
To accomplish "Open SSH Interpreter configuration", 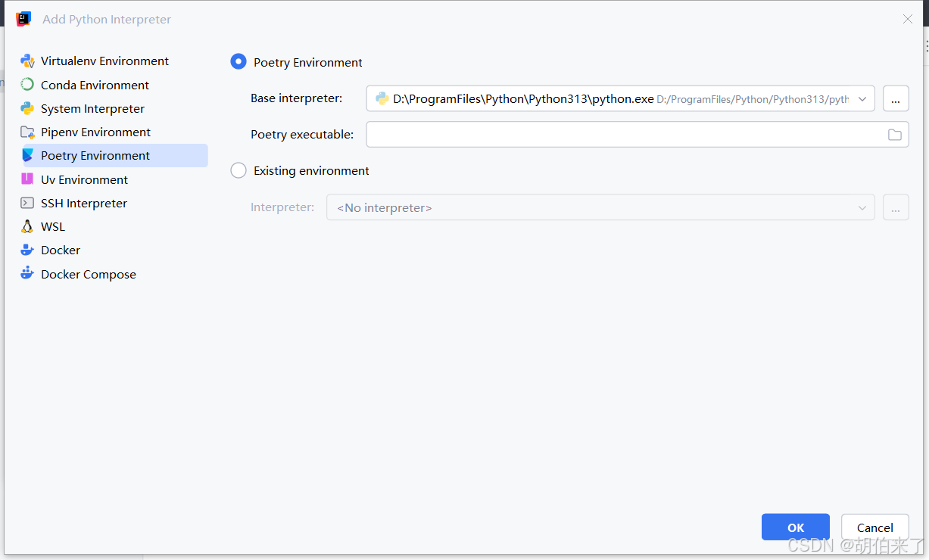I will point(84,203).
